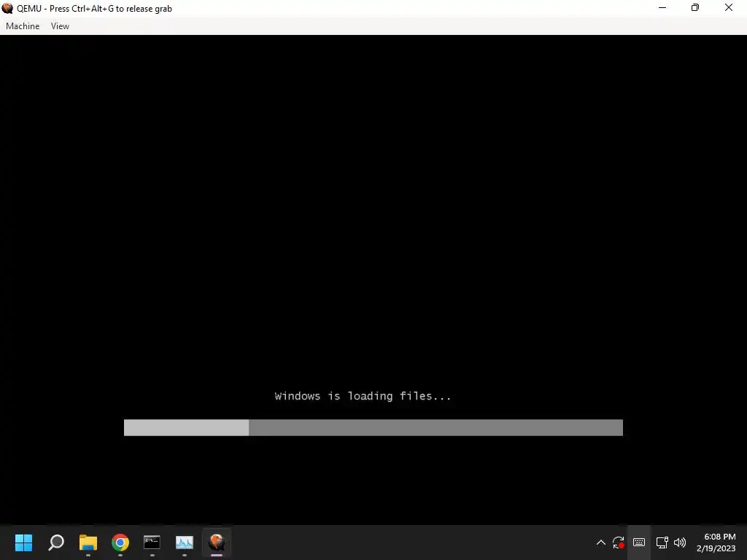Click the "Windows is loading files..." text
Image resolution: width=747 pixels, height=560 pixels.
tap(363, 396)
